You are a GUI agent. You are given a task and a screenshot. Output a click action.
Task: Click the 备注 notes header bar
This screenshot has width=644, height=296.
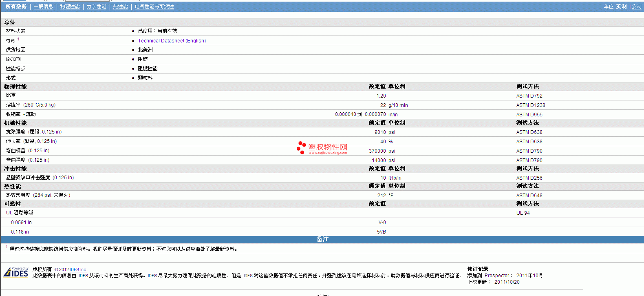point(322,239)
